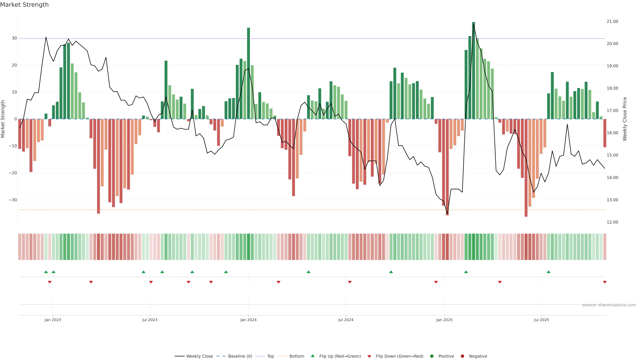
Task: Click the Market Strength chart title
Action: pyautogui.click(x=24, y=5)
